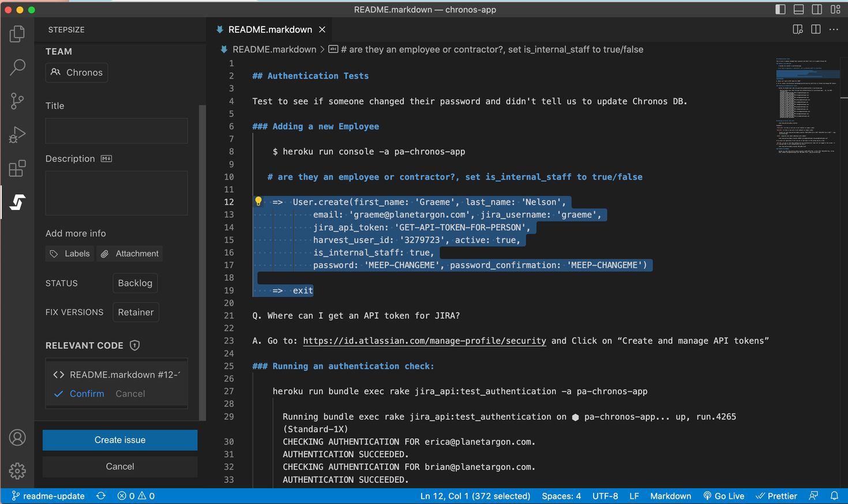848x504 pixels.
Task: Open preview to the side
Action: coord(798,29)
